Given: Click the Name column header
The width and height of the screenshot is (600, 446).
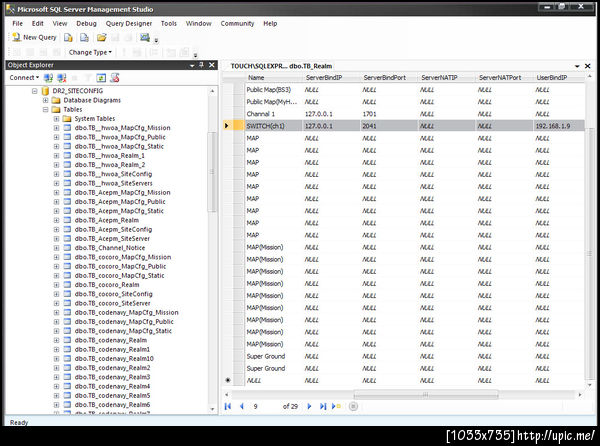Looking at the screenshot, I should [274, 78].
